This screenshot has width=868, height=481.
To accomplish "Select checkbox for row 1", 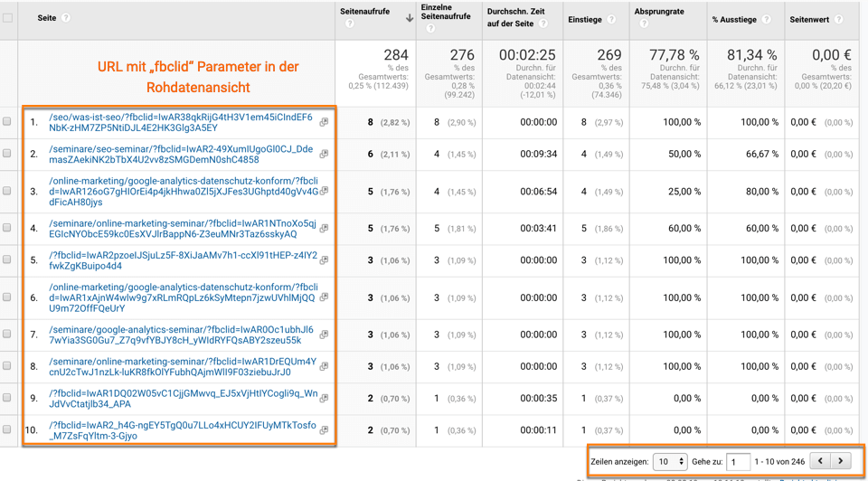I will click(x=6, y=121).
